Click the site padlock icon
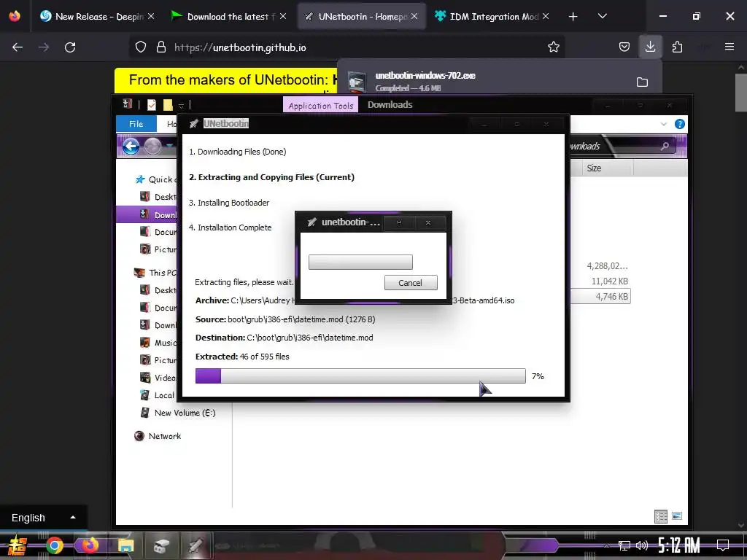Viewport: 747px width, 560px height. 161,47
